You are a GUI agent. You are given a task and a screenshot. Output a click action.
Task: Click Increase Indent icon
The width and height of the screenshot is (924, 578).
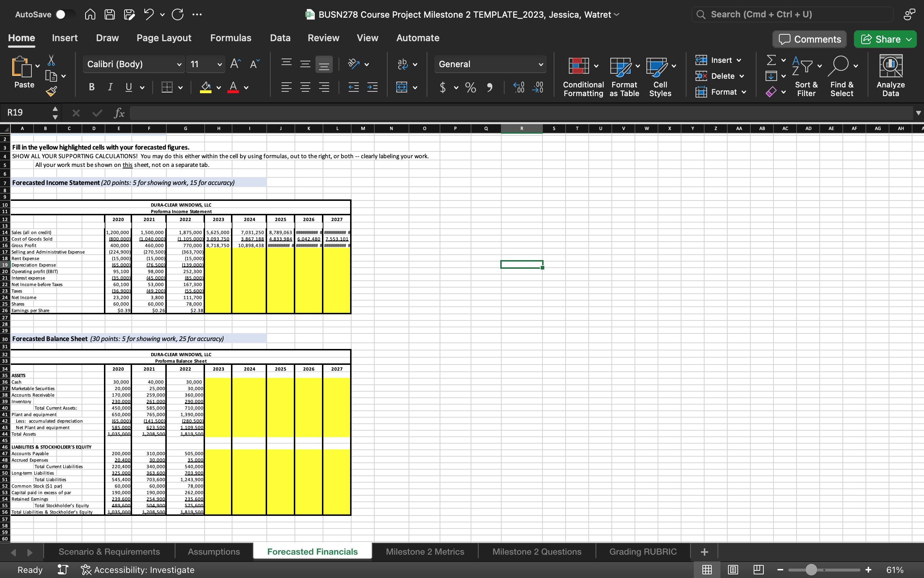coord(372,87)
